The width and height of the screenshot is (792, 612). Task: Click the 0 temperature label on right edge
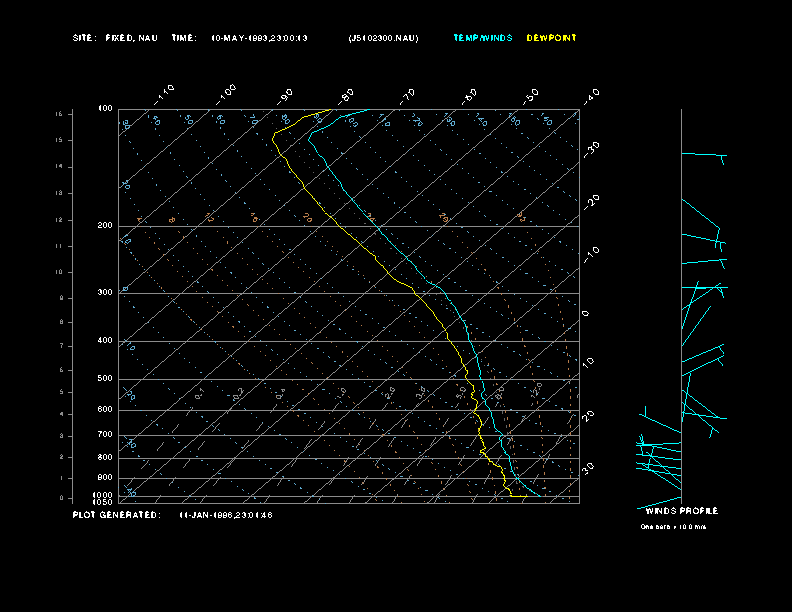click(x=586, y=313)
